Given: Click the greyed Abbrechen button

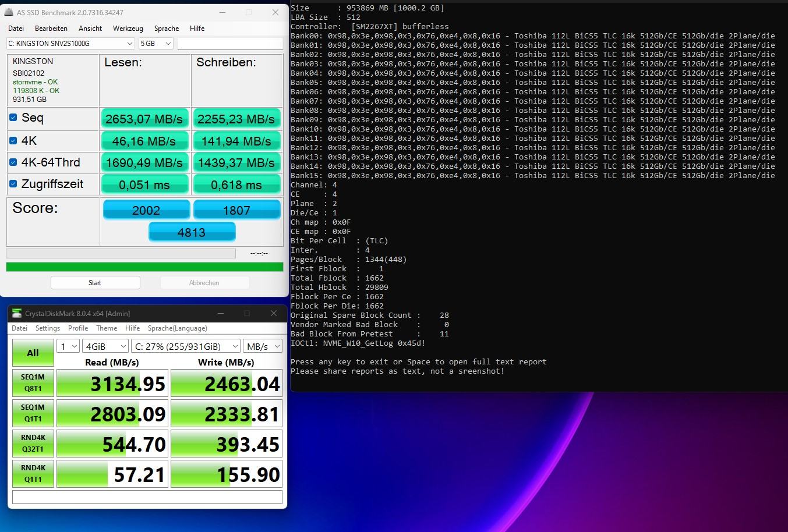Looking at the screenshot, I should tap(204, 283).
